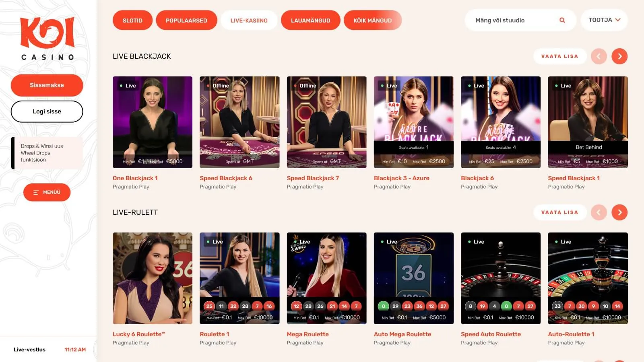Go to previous Live Blackjack games arrow
Image resolution: width=644 pixels, height=362 pixels.
599,56
